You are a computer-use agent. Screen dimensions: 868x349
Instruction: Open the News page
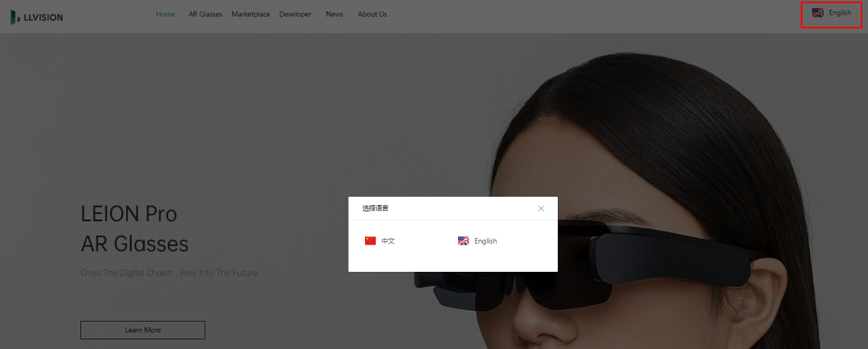point(334,14)
